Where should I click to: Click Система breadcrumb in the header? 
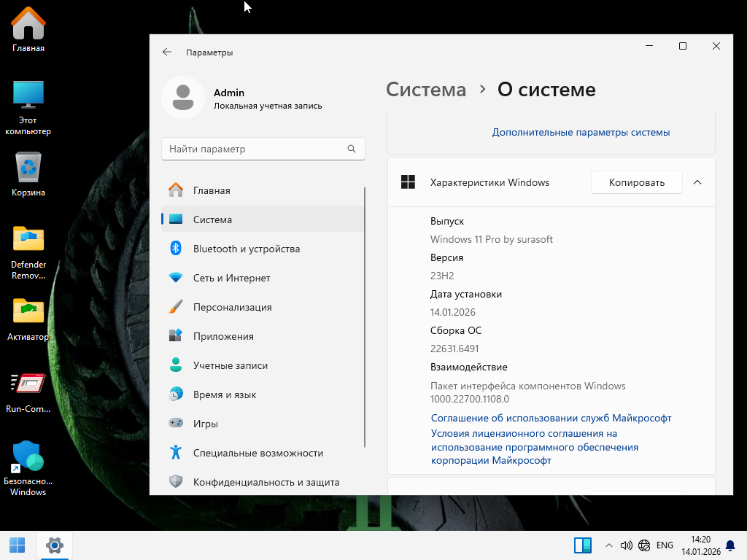coord(426,90)
